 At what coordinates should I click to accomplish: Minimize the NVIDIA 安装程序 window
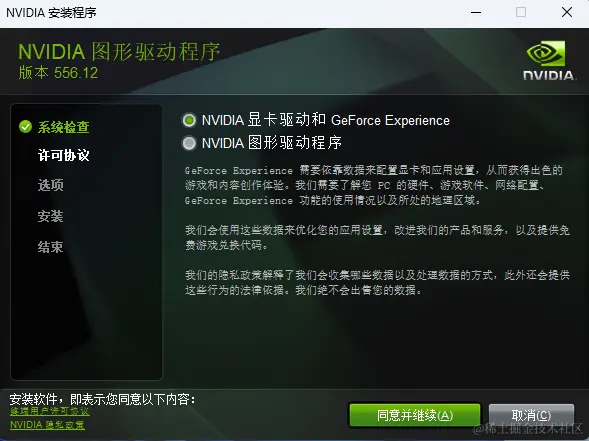476,12
